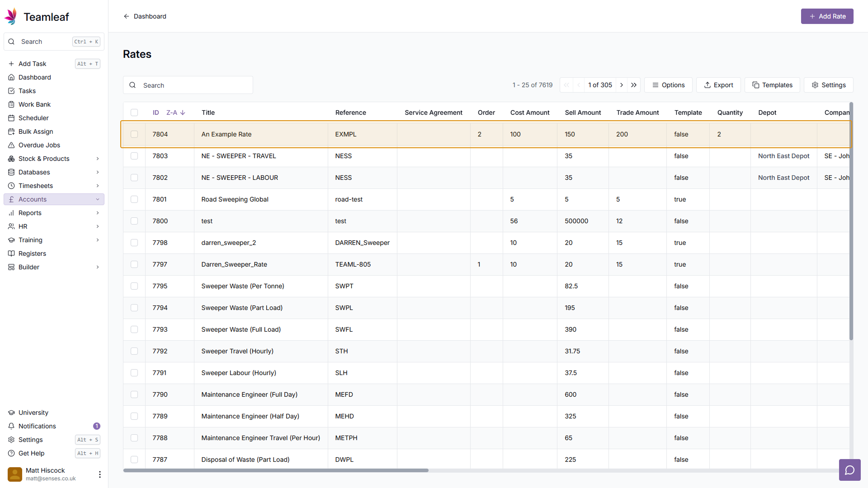Image resolution: width=868 pixels, height=488 pixels.
Task: Select all rows with header checkbox
Action: [x=134, y=113]
